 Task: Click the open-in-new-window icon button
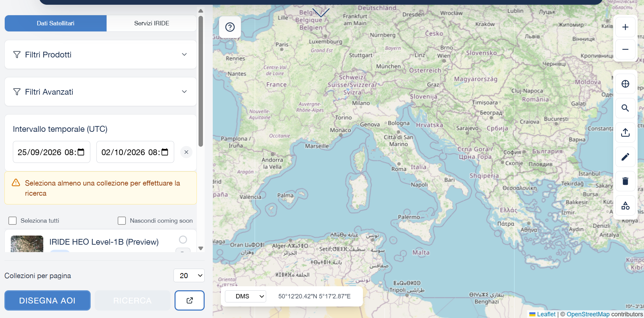click(189, 300)
